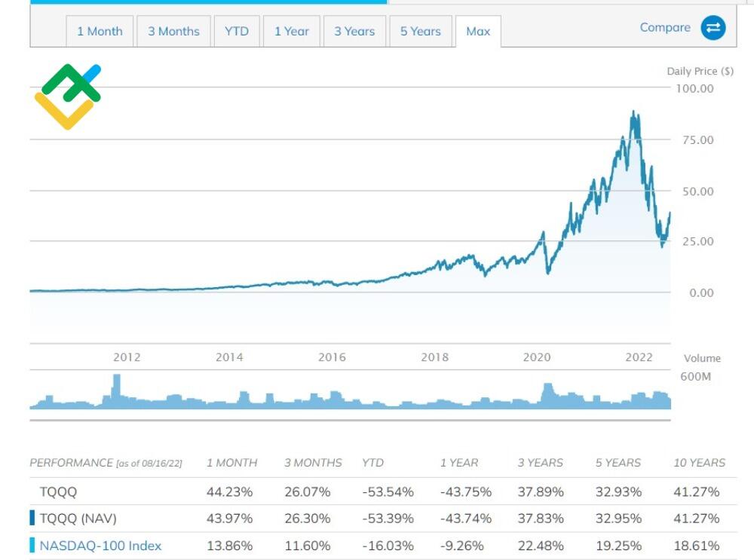Image resolution: width=754 pixels, height=560 pixels.
Task: Click the light blue NASDAQ-100 Index color marker
Action: coord(32,545)
